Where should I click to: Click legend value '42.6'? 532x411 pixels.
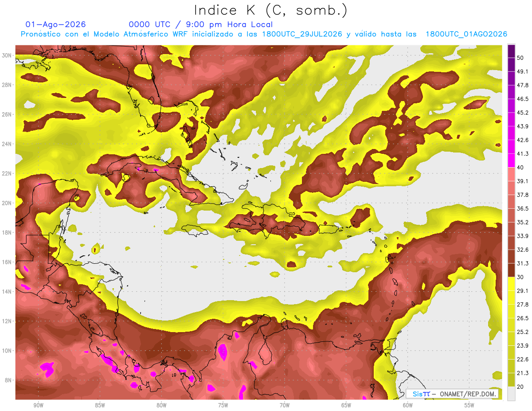tap(522, 140)
